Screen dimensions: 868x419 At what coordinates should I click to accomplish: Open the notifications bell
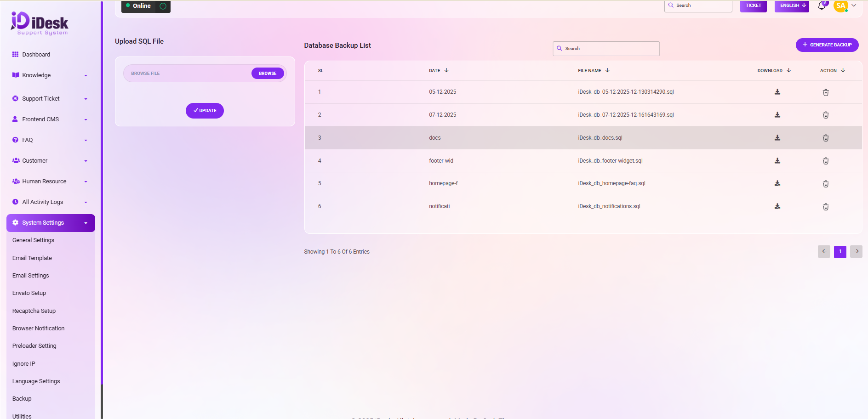822,6
